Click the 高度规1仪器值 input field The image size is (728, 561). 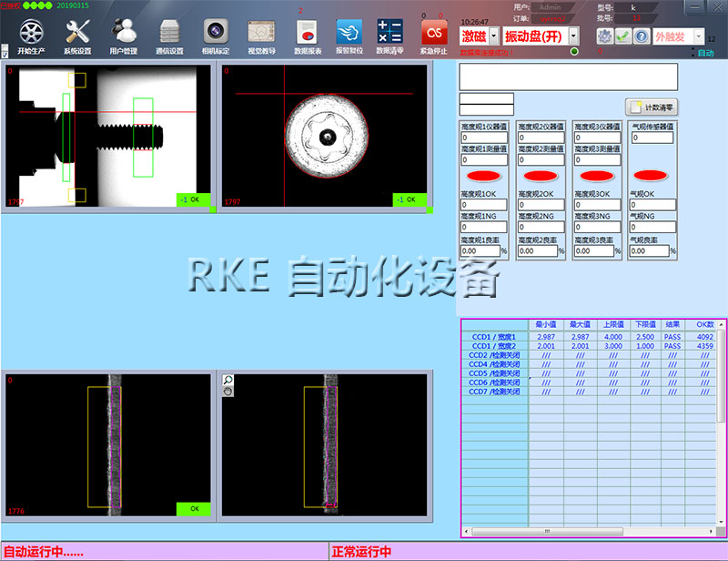click(x=485, y=138)
